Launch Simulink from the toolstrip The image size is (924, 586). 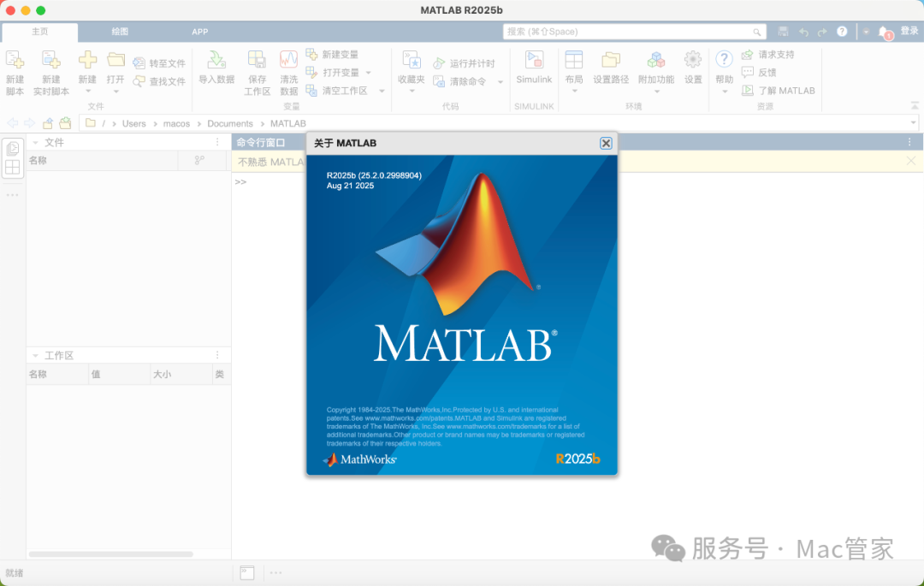coord(534,60)
